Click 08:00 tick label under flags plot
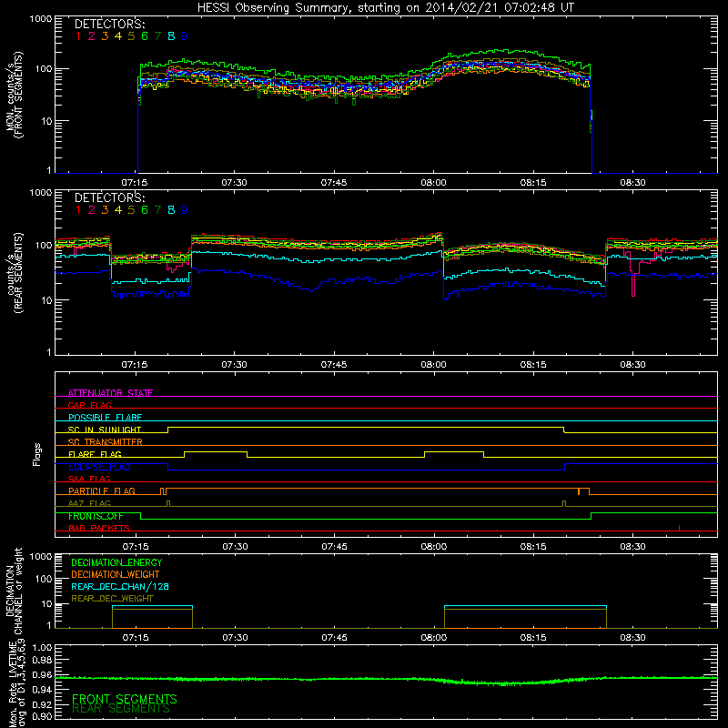The height and width of the screenshot is (728, 728). [434, 547]
